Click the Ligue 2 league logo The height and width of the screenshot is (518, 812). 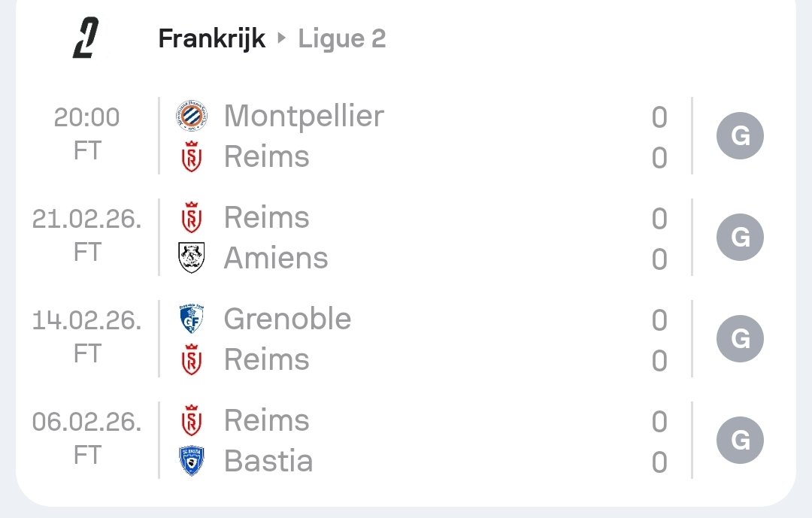click(x=86, y=38)
